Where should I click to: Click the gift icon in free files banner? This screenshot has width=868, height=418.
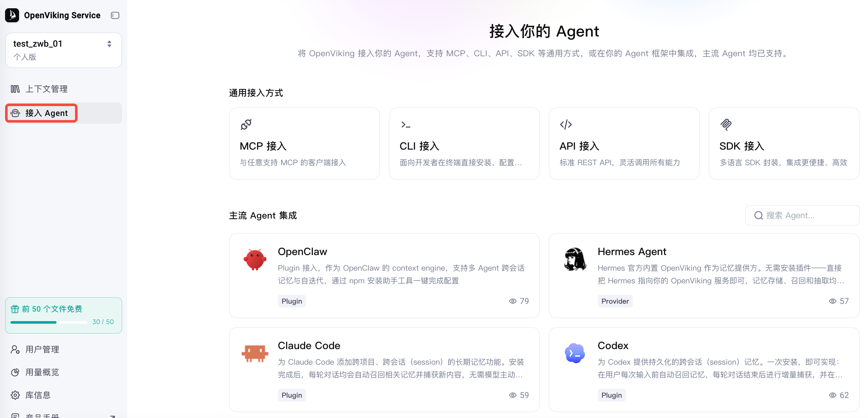pos(15,309)
